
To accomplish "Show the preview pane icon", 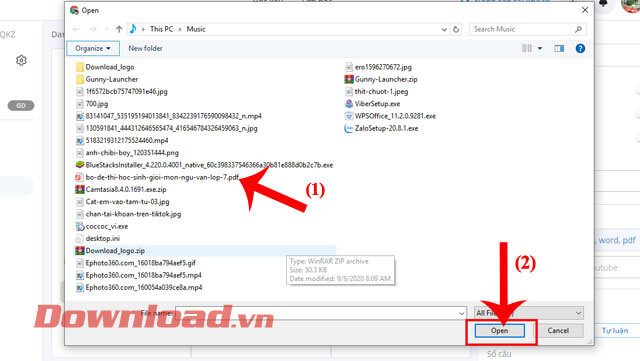I will pos(559,49).
